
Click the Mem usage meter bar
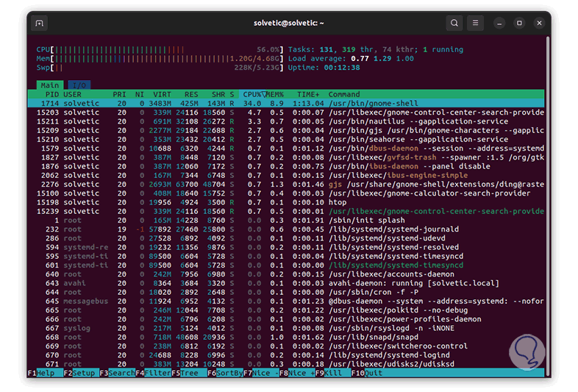pyautogui.click(x=160, y=59)
